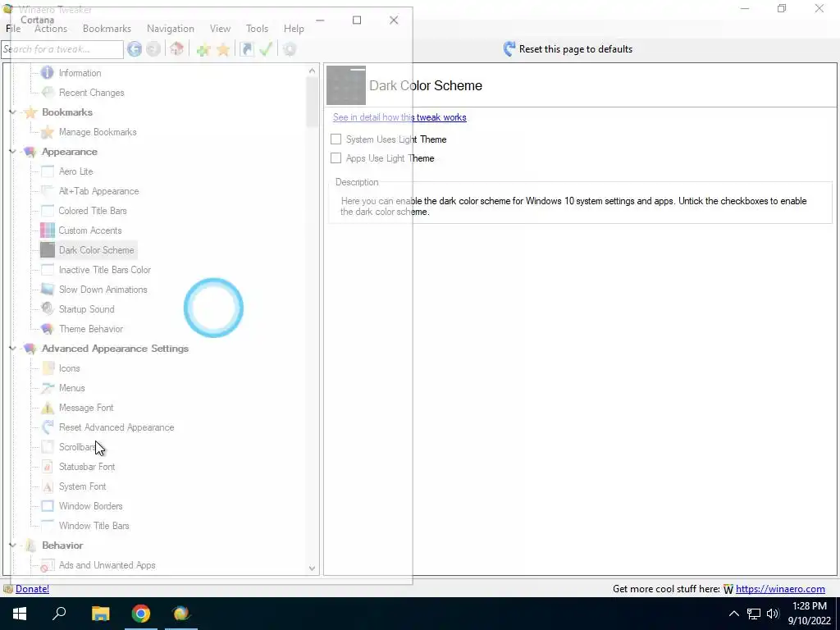Click the Inactive Title Bars Color icon
Image resolution: width=840 pixels, height=630 pixels.
coord(47,269)
